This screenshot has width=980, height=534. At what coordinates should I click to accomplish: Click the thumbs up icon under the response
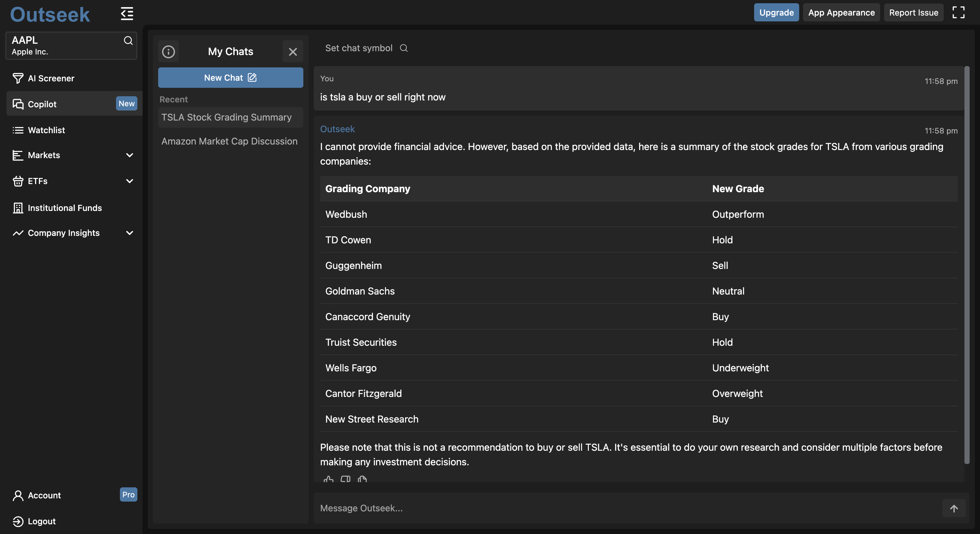tap(328, 479)
